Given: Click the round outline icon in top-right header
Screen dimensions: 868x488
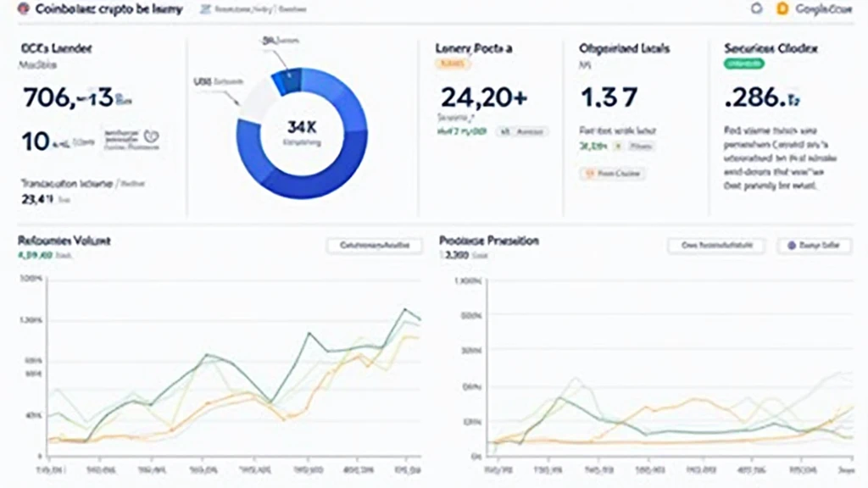Looking at the screenshot, I should click(756, 9).
